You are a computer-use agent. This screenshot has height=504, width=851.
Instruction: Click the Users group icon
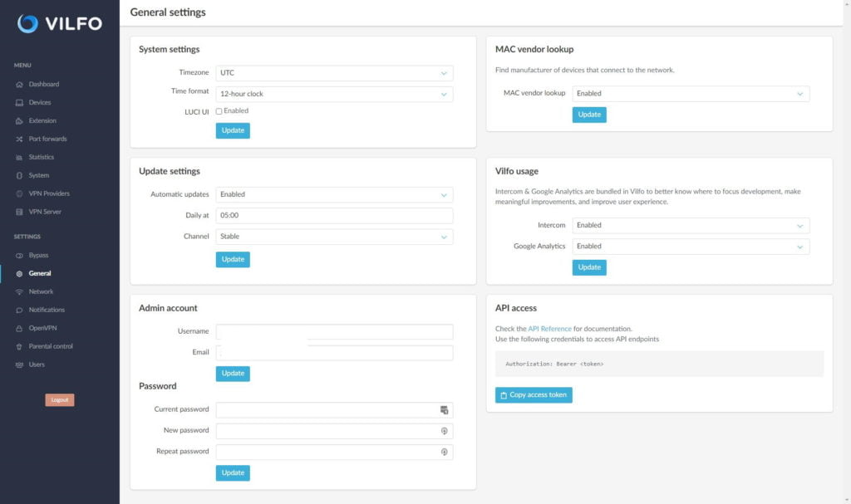tap(20, 365)
